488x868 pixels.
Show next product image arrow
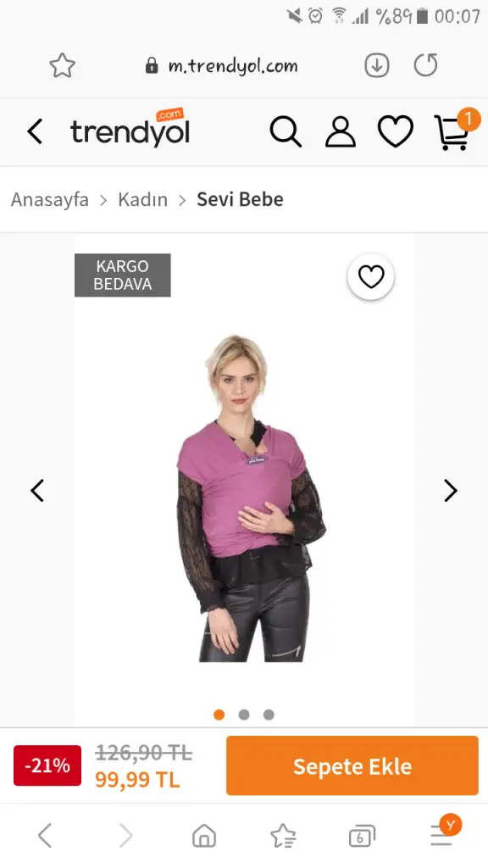click(451, 491)
